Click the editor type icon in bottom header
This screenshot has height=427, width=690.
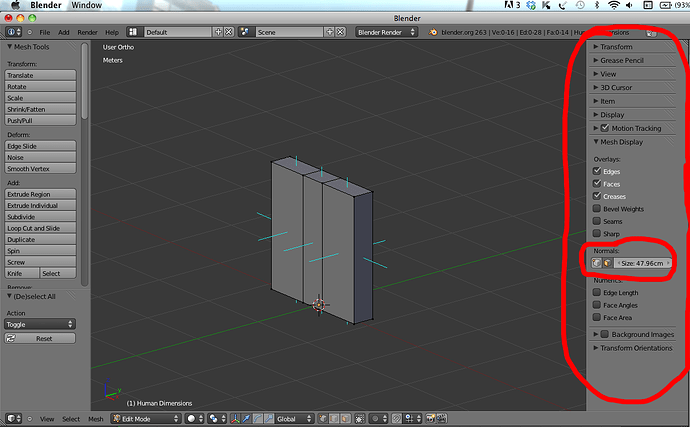13,419
